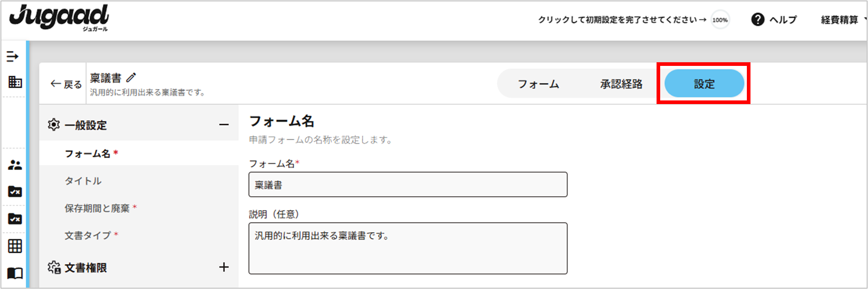Image resolution: width=868 pixels, height=289 pixels.
Task: Click the Jugaad logo
Action: (59, 18)
